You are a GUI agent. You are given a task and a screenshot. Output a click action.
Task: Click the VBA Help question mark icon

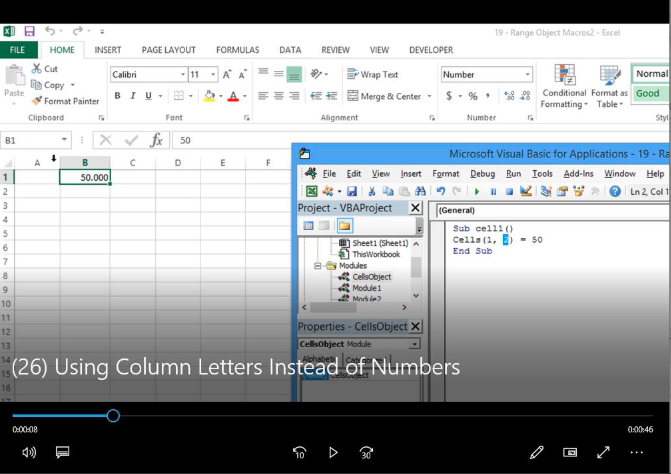615,191
